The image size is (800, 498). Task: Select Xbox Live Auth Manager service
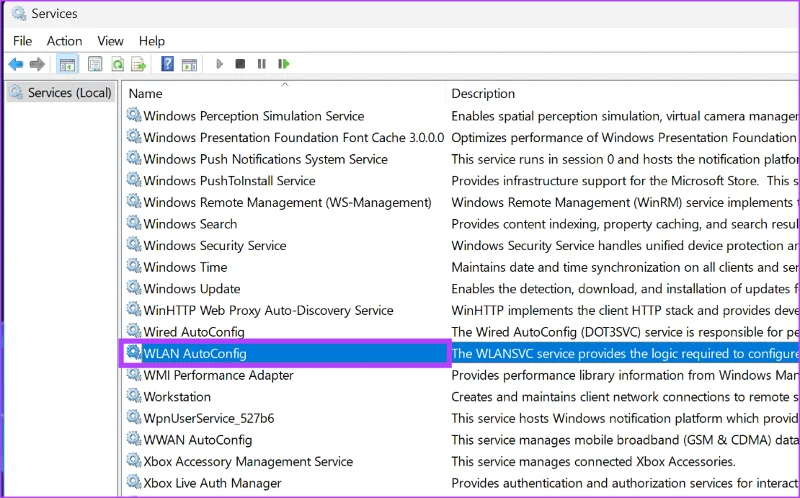click(x=212, y=483)
